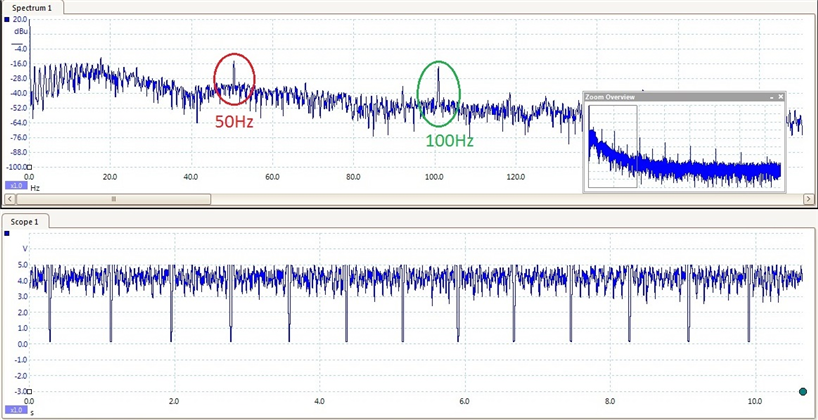Click the 60.0 Hz frequency axis label
This screenshot has width=818, height=420.
pos(272,177)
